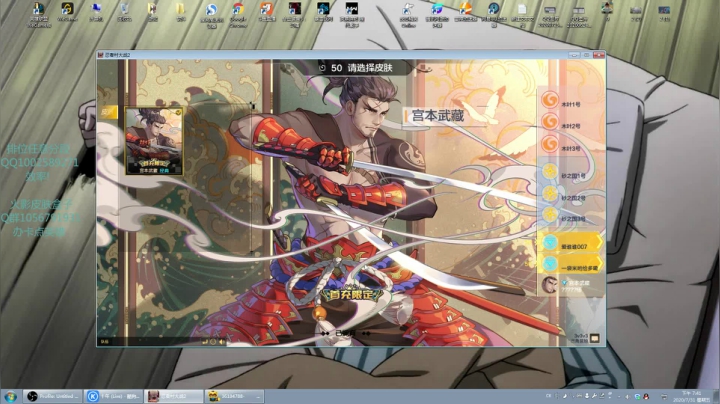Select the 宫本武藏 首充限定 skin card
720x404 pixels.
154,141
